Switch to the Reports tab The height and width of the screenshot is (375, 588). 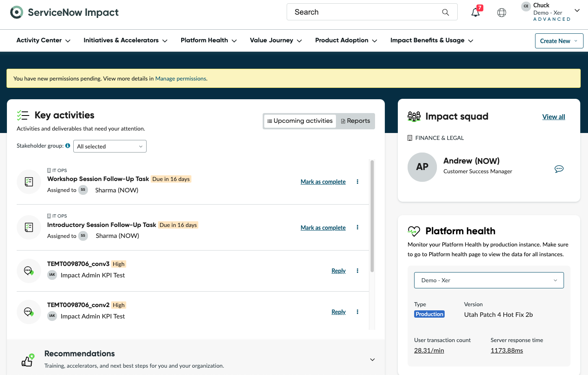(355, 121)
